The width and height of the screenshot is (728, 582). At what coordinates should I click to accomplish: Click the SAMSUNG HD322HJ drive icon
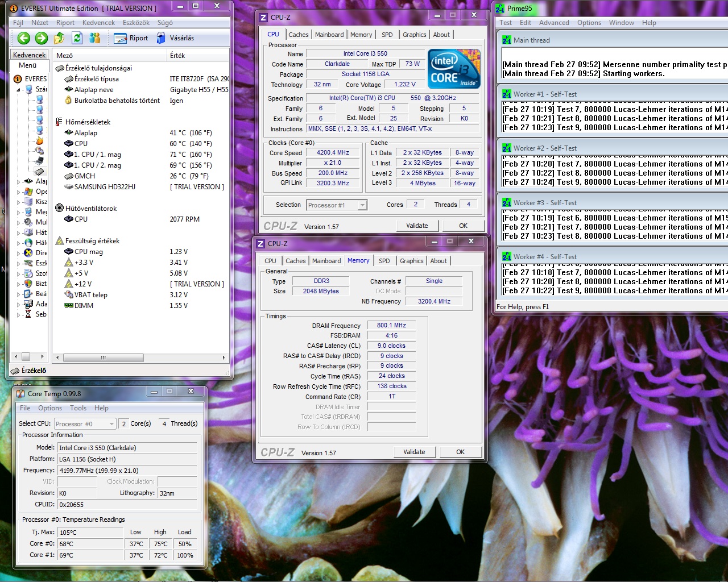(69, 186)
